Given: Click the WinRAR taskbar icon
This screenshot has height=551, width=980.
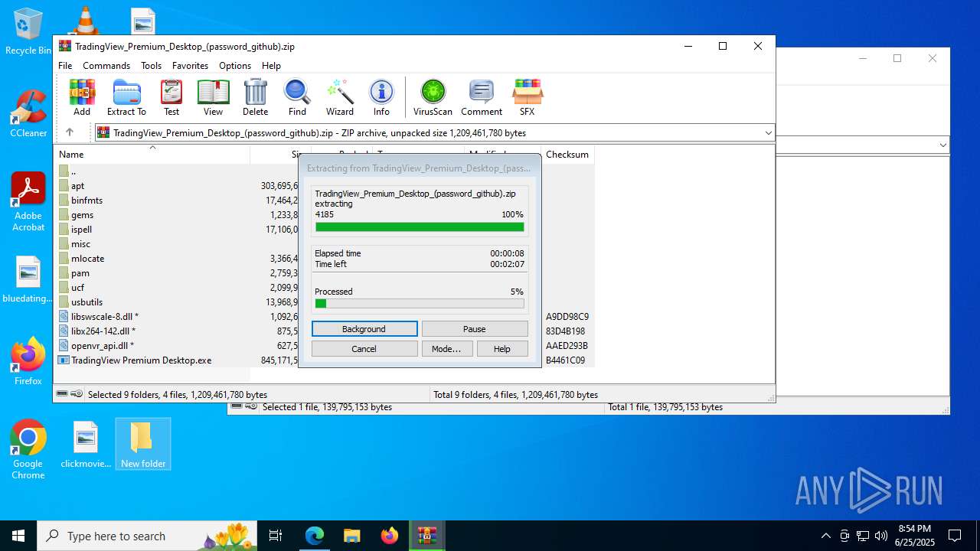Looking at the screenshot, I should point(426,536).
